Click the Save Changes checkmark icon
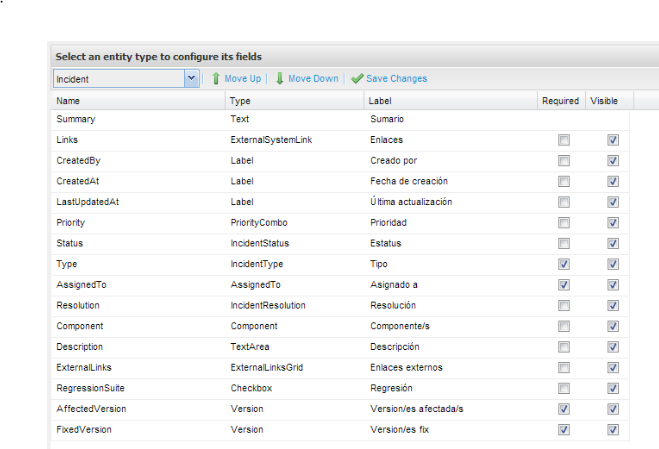Viewport: 659px width, 449px height. click(357, 78)
